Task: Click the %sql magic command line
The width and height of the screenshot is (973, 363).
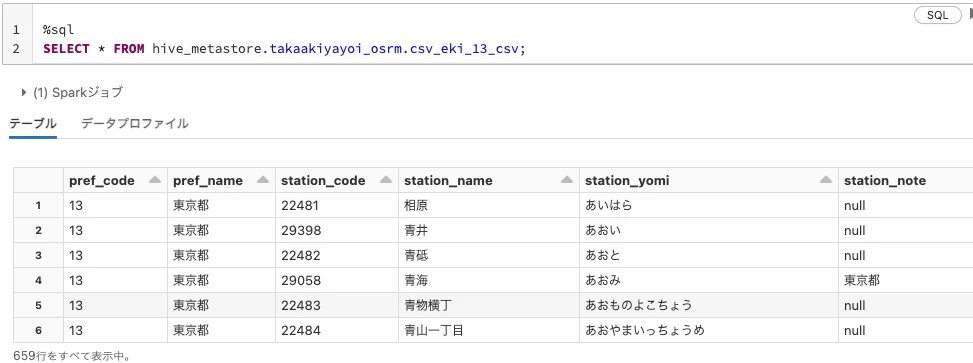Action: click(x=58, y=30)
